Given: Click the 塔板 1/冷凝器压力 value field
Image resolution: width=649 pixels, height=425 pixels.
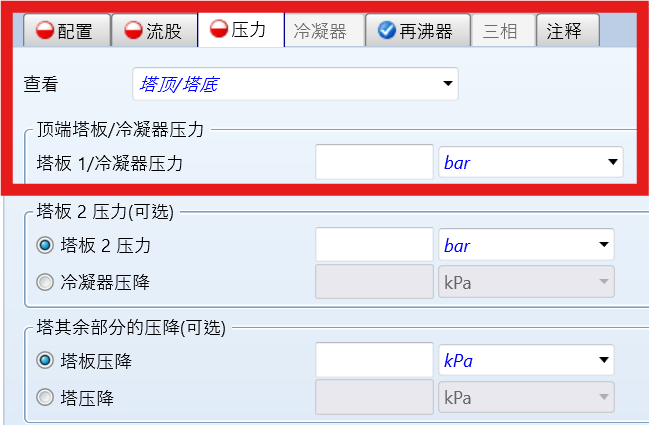Looking at the screenshot, I should pyautogui.click(x=373, y=162).
